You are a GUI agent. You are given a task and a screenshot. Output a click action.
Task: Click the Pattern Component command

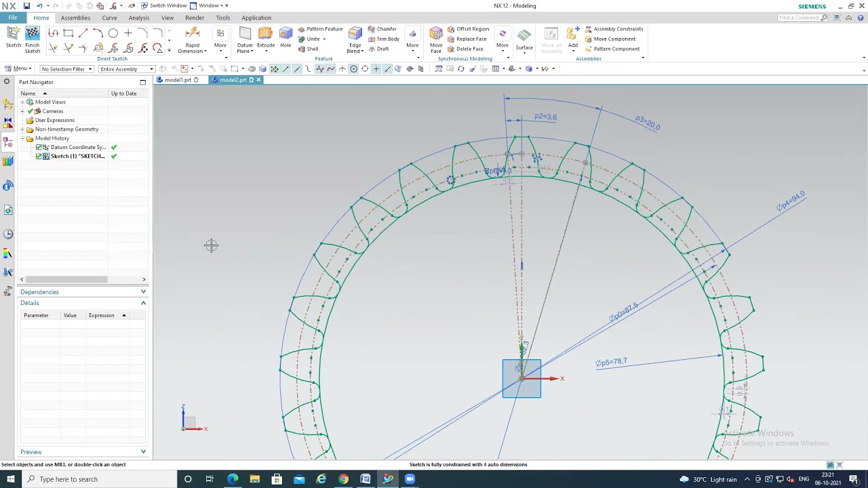(612, 49)
